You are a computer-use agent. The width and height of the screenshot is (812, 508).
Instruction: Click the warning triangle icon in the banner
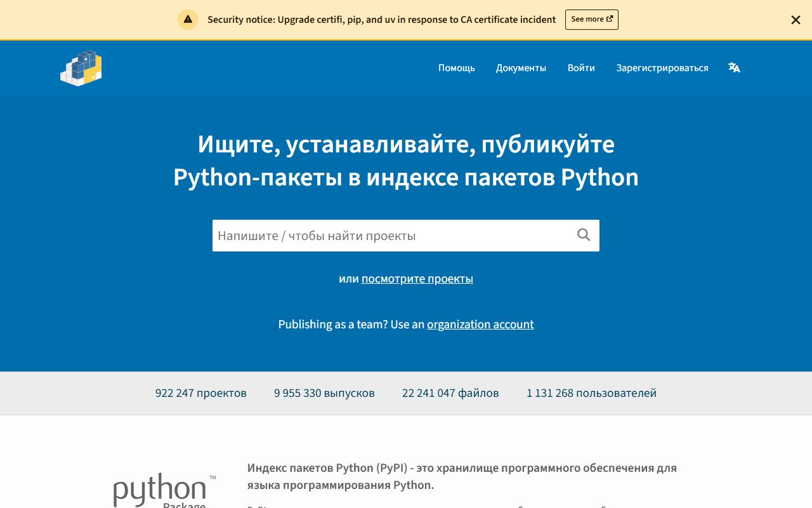(188, 20)
